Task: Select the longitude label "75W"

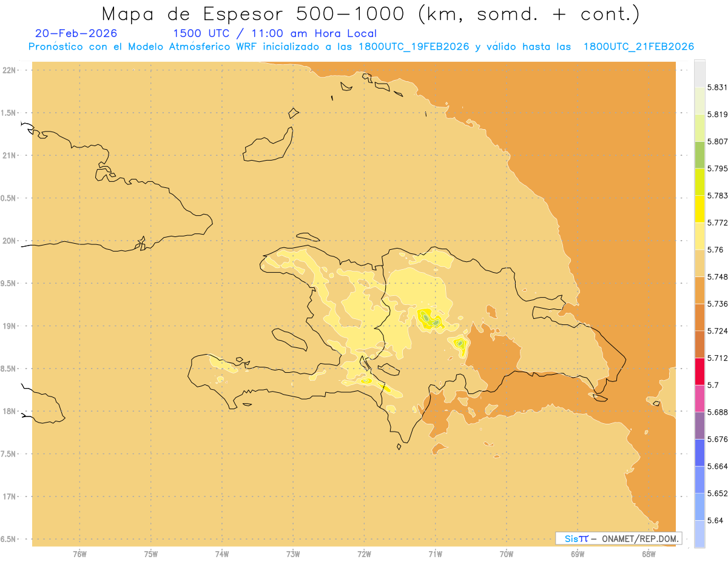Action: pos(151,554)
